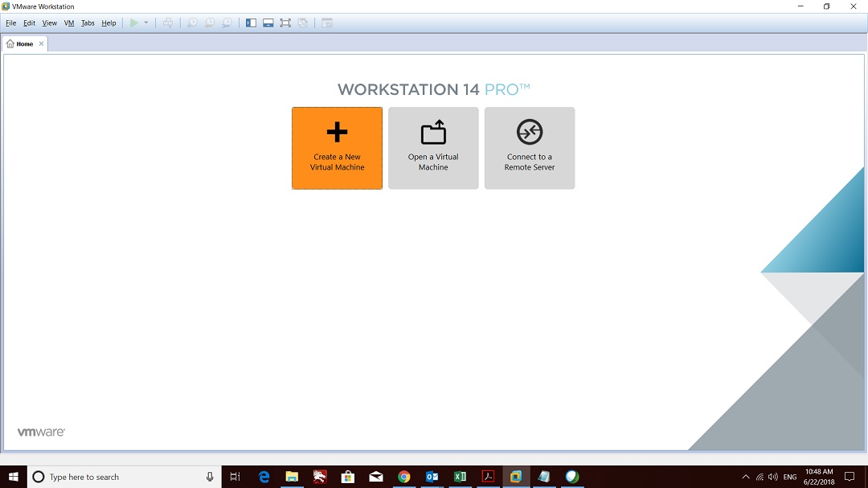868x488 pixels.
Task: Open the notepad-like app on taskbar
Action: [x=544, y=477]
